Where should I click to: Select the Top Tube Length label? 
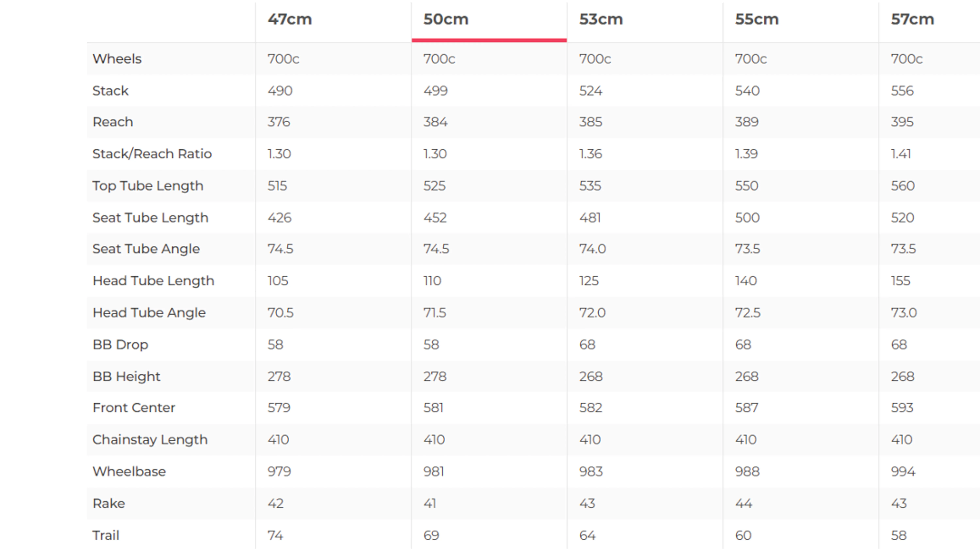(x=148, y=186)
